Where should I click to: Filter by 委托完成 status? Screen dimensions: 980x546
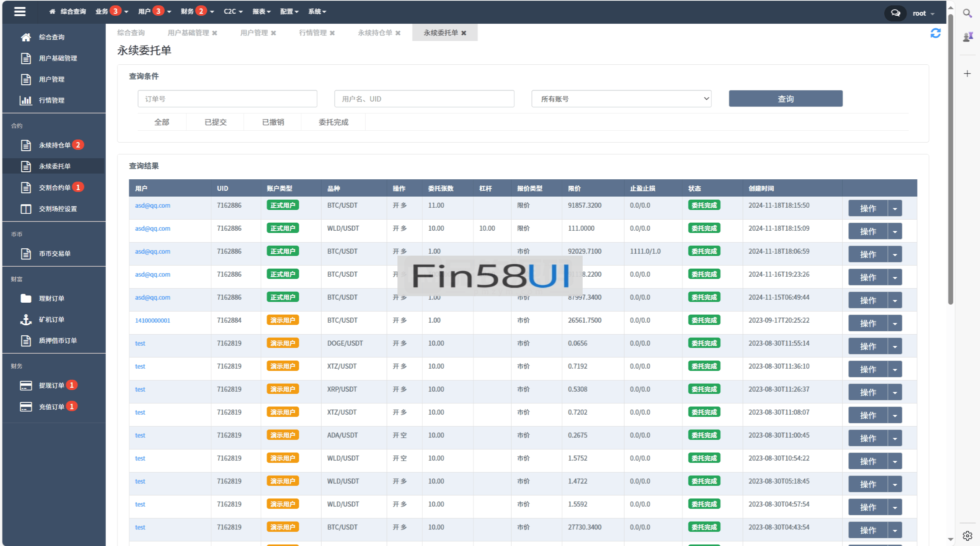[333, 122]
